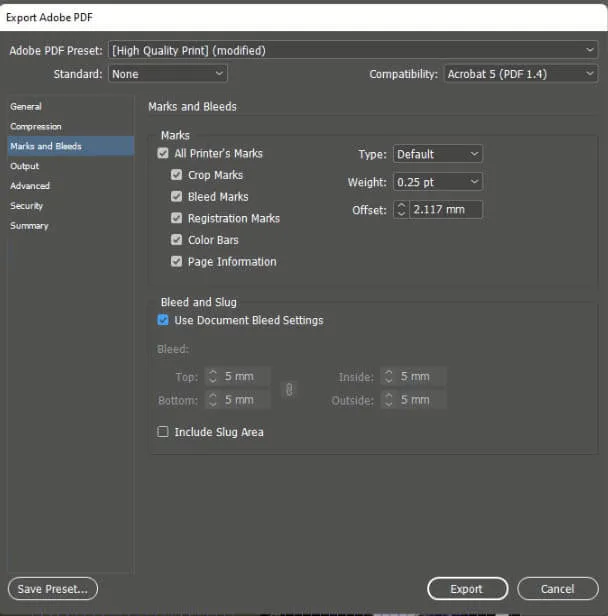Open the Compatibility dropdown
This screenshot has height=616, width=608.
tap(520, 74)
